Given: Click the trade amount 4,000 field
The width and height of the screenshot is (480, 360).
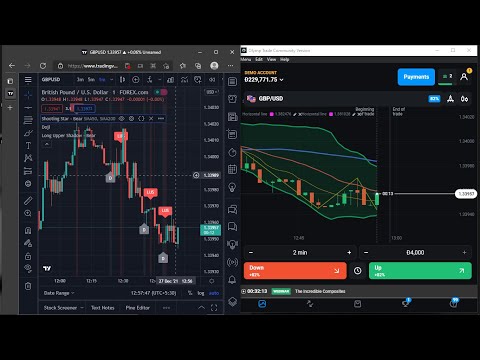Looking at the screenshot, I should (x=415, y=253).
